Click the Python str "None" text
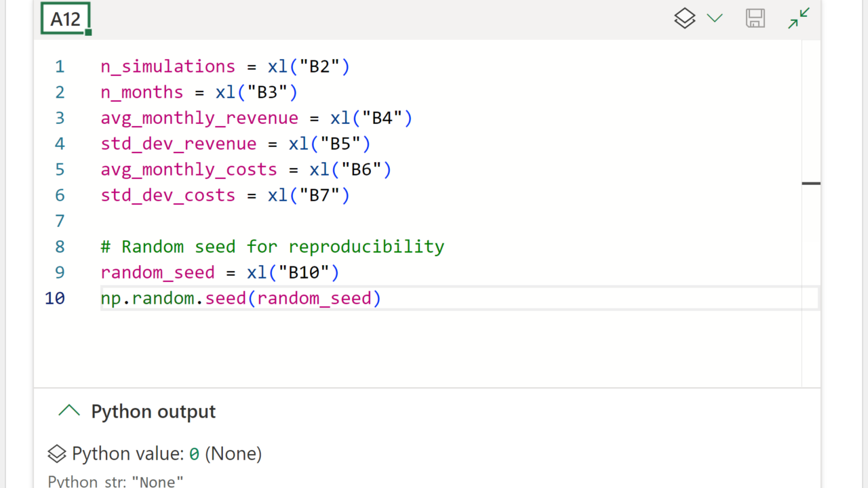Screen dimensions: 868x488 (116, 481)
